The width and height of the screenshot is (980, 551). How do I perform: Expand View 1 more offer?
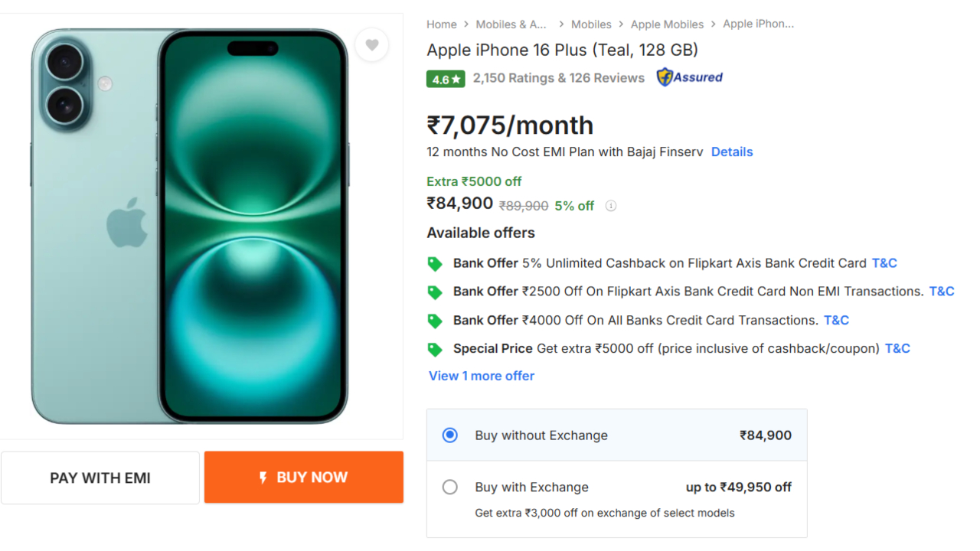tap(482, 376)
